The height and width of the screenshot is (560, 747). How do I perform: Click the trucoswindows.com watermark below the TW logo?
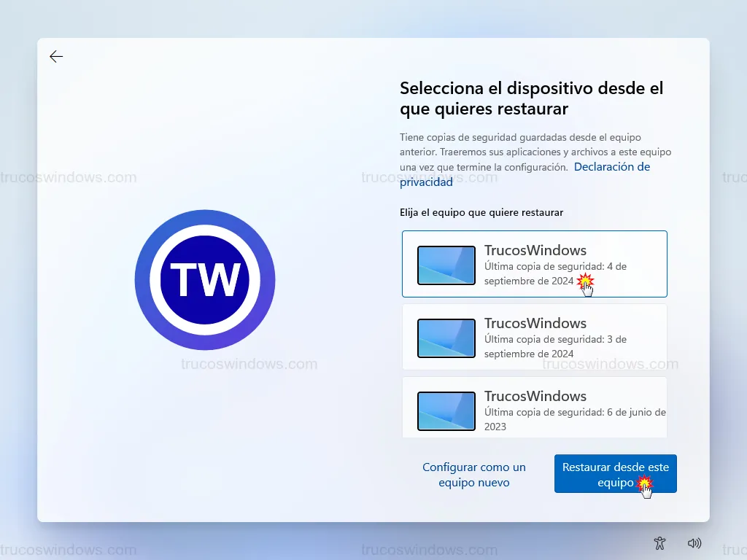pos(249,364)
